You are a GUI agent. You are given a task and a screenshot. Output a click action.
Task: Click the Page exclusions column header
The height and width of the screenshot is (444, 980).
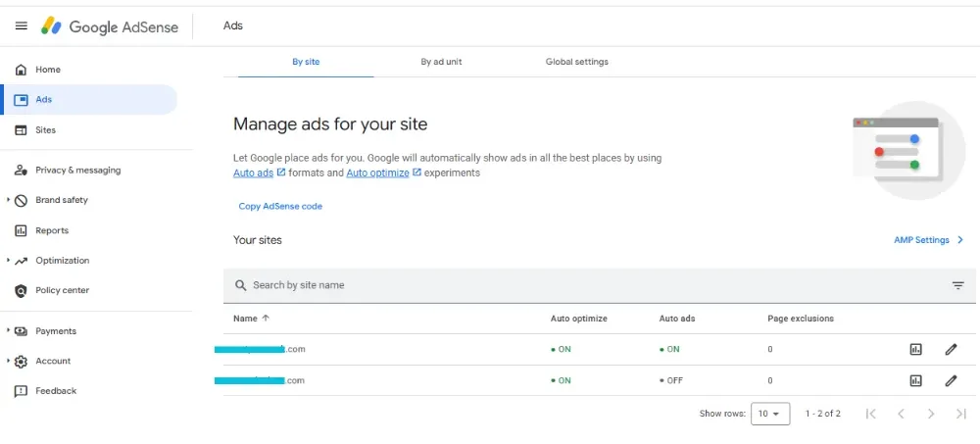pyautogui.click(x=801, y=319)
